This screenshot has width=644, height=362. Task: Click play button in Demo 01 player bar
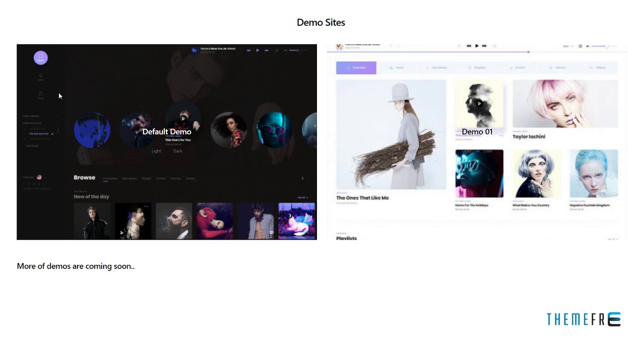click(477, 46)
